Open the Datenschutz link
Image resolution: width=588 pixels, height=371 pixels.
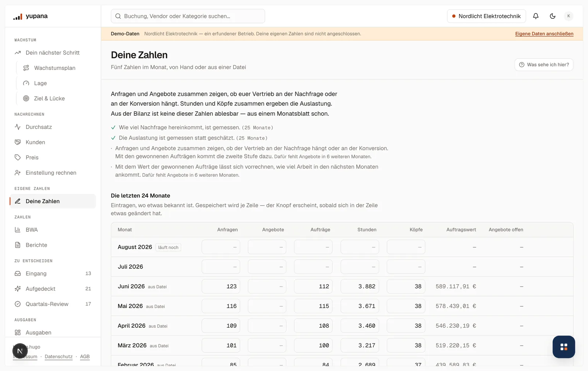(x=59, y=357)
